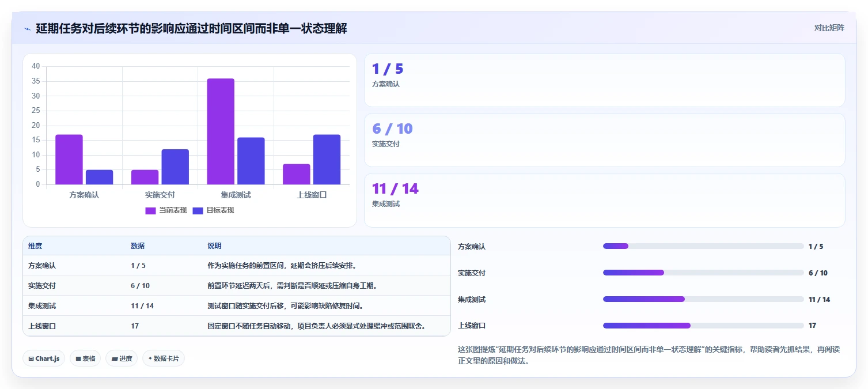Click the 11 / 14 value beside the progress bar

coord(820,300)
